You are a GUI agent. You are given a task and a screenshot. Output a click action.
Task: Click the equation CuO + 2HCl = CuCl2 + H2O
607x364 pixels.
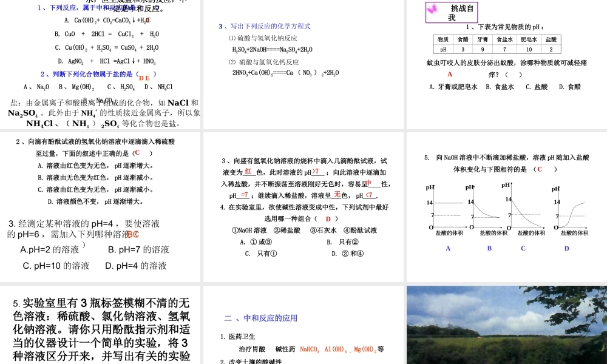pyautogui.click(x=106, y=34)
